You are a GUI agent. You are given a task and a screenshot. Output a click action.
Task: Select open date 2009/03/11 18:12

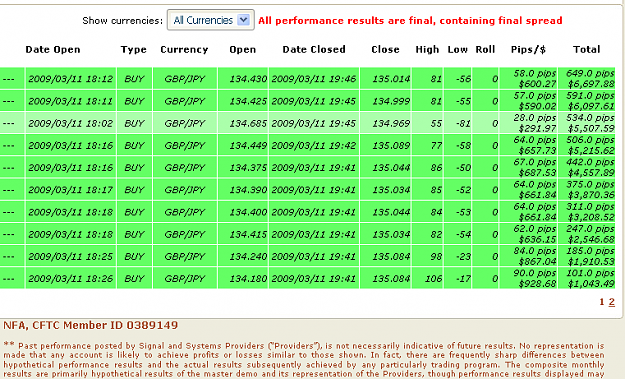tap(71, 79)
